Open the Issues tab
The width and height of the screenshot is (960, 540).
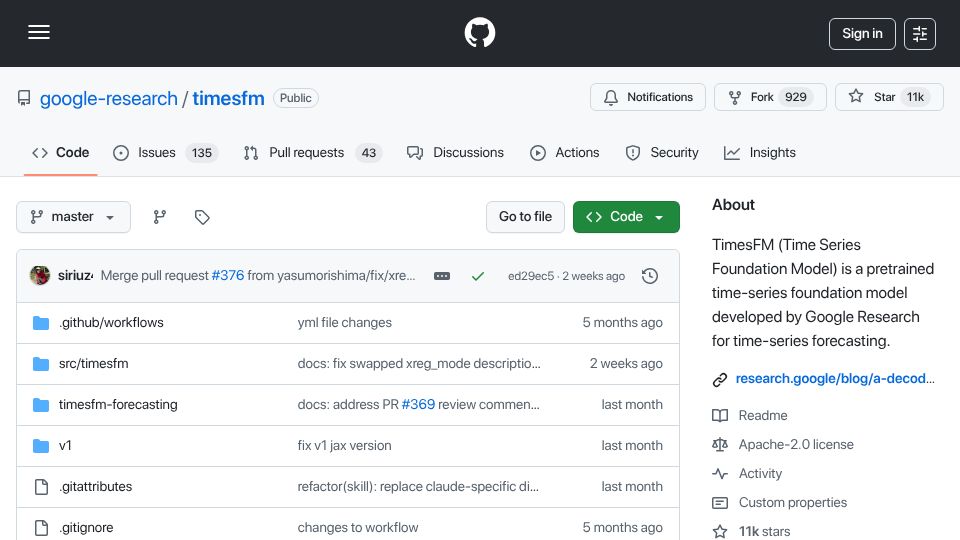165,152
